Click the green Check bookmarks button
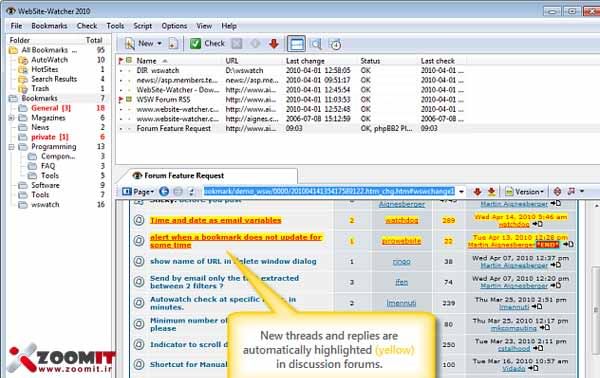The image size is (600, 378). [207, 44]
